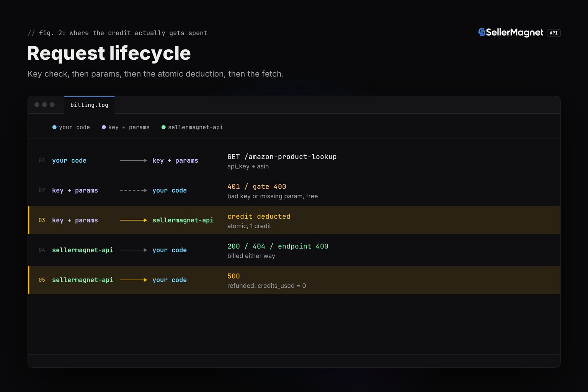Click 'billed either way' text
Image resolution: width=588 pixels, height=392 pixels.
(251, 256)
